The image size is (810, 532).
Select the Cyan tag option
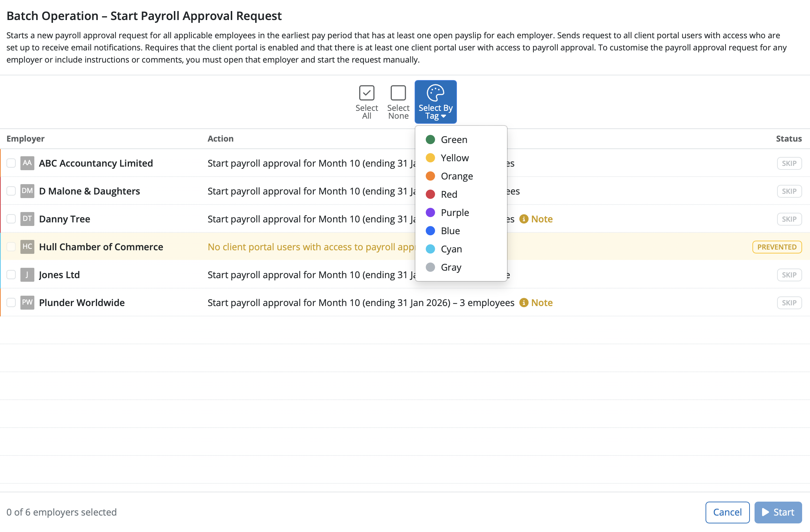tap(451, 249)
